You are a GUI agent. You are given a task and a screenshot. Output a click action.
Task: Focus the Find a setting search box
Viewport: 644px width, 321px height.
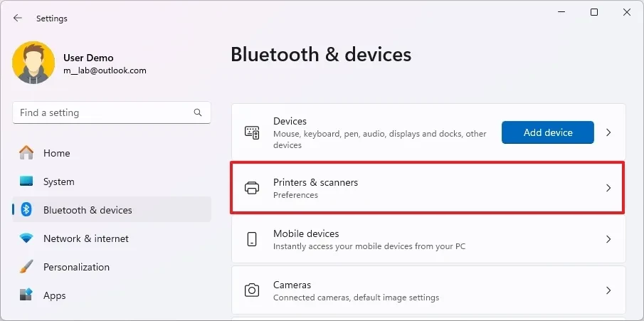coord(103,112)
